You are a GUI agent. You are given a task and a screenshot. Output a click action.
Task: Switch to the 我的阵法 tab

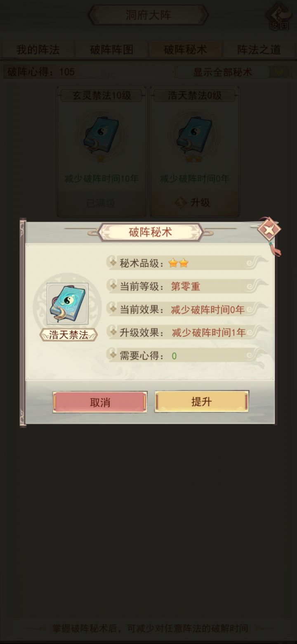38,50
